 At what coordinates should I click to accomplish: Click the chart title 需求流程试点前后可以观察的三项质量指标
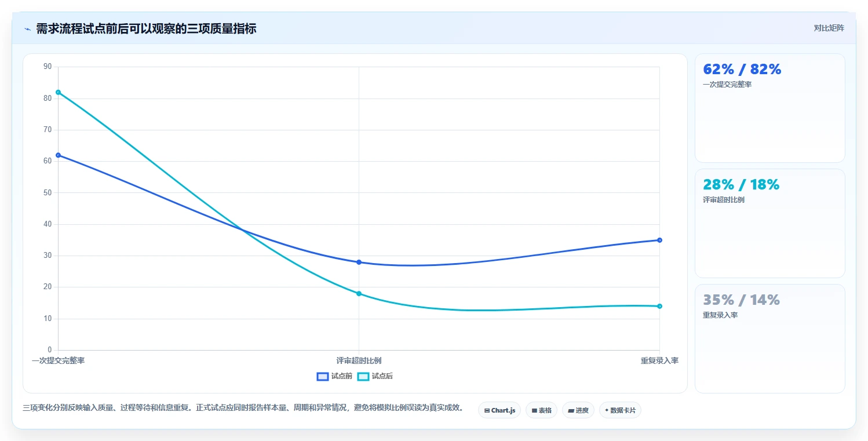(146, 28)
